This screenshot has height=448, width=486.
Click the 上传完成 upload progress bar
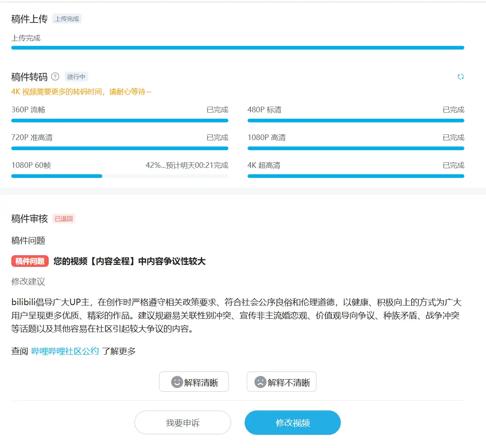(238, 47)
